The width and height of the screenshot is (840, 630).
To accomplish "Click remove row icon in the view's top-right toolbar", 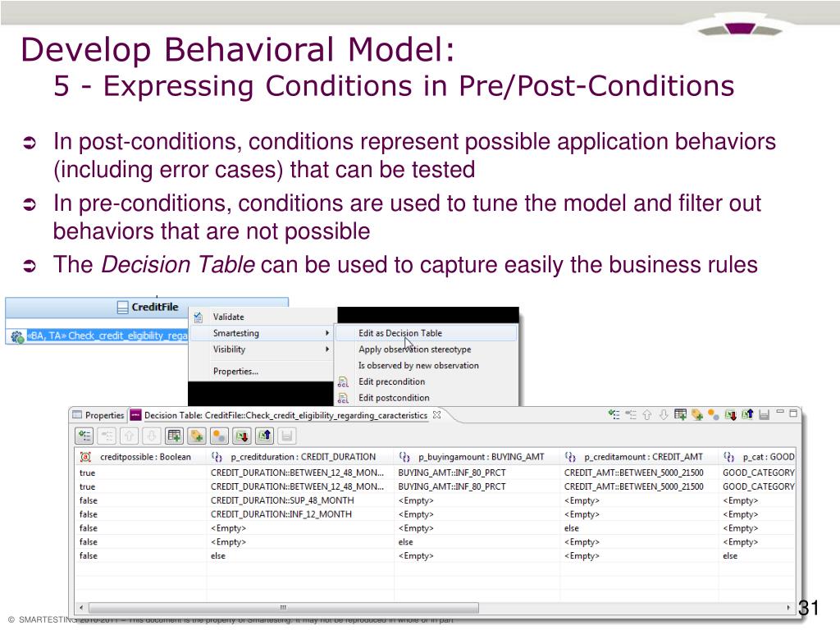I will coord(631,414).
